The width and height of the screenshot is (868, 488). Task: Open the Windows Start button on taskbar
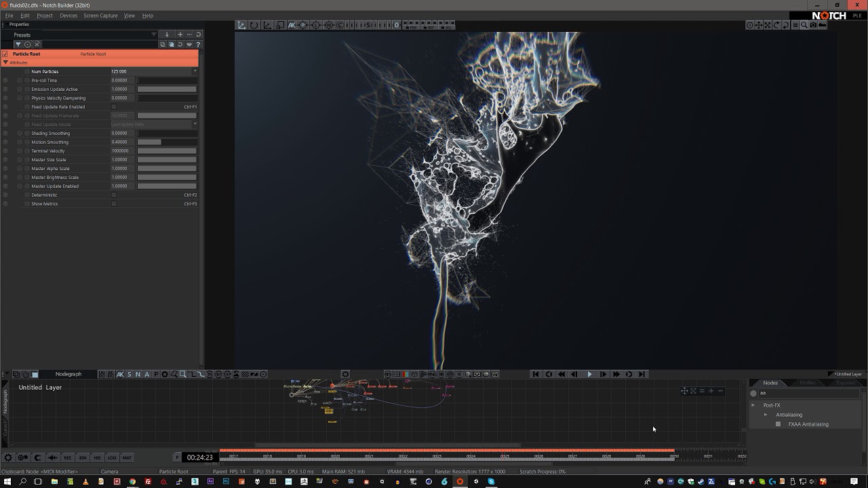pyautogui.click(x=7, y=481)
